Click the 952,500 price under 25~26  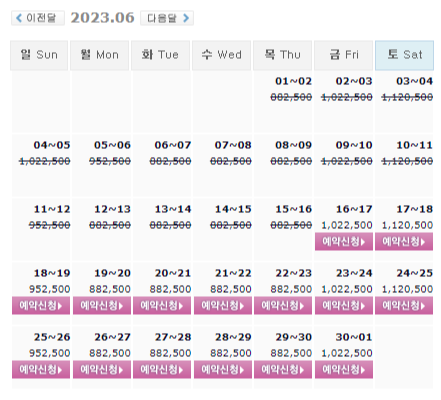click(x=50, y=353)
